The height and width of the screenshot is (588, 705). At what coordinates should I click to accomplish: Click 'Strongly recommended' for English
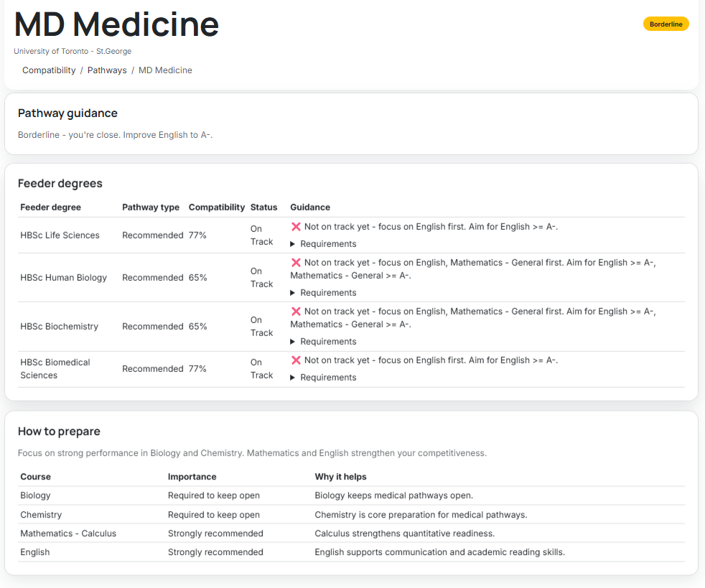(216, 553)
